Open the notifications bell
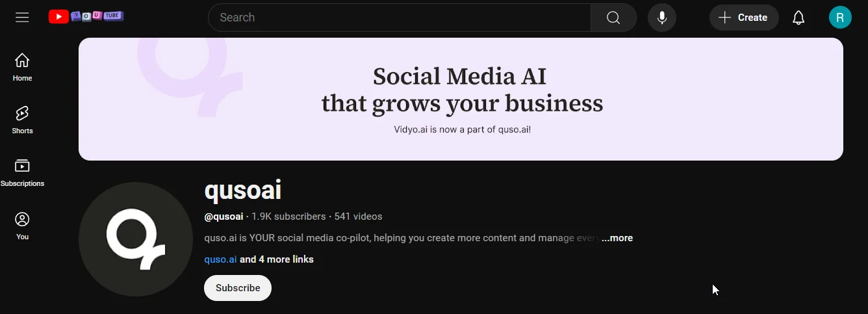The height and width of the screenshot is (314, 868). pos(798,18)
